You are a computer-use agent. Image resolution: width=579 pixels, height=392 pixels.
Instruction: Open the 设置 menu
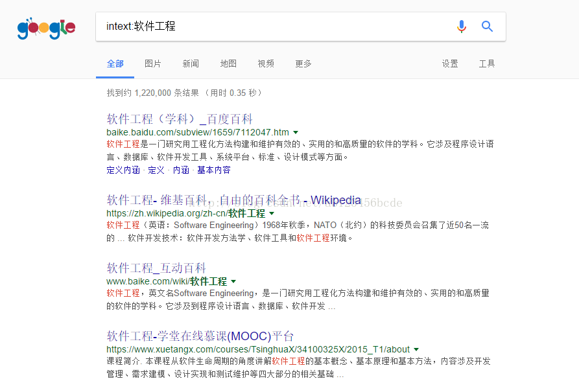pyautogui.click(x=450, y=64)
